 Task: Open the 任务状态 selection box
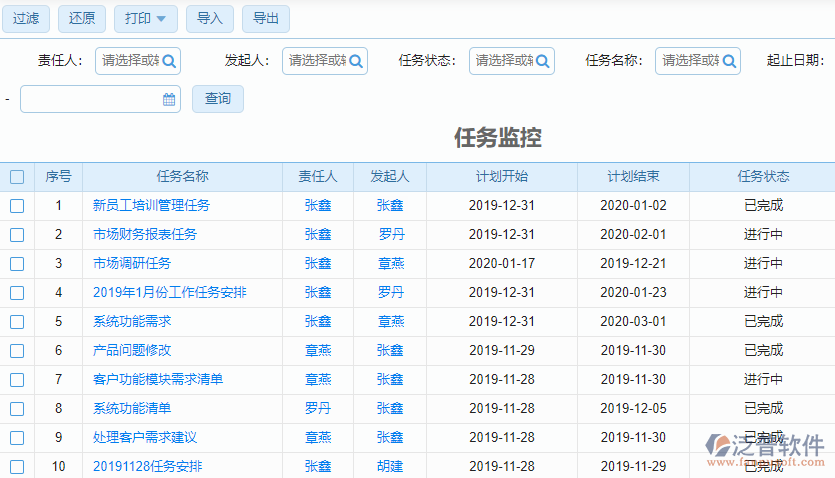(503, 61)
